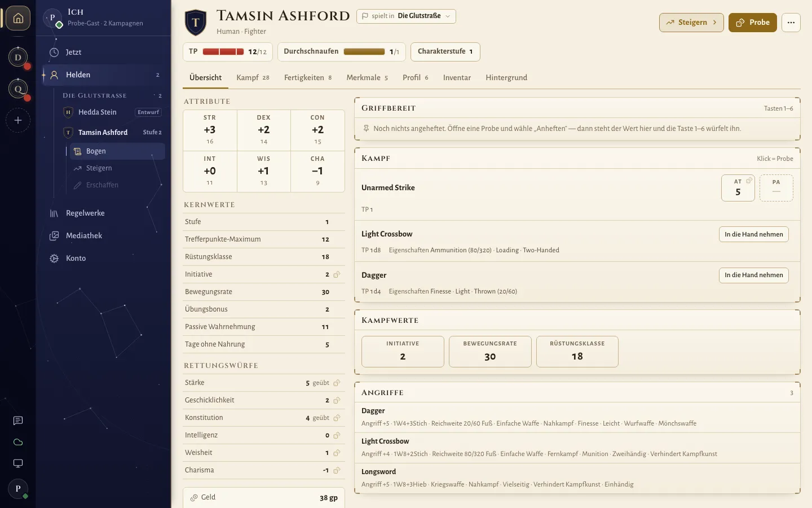Open the Q campaign avatar
Viewport: 812px width, 508px height.
18,89
